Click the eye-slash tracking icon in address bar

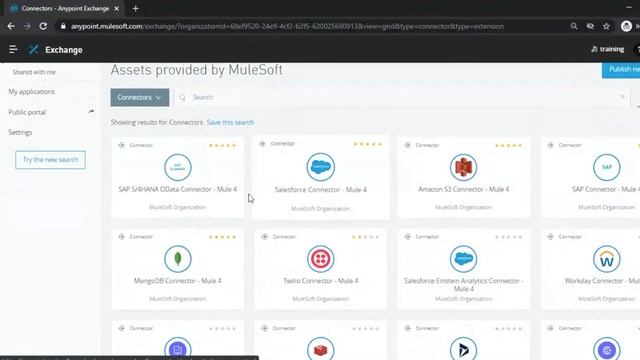pyautogui.click(x=590, y=26)
